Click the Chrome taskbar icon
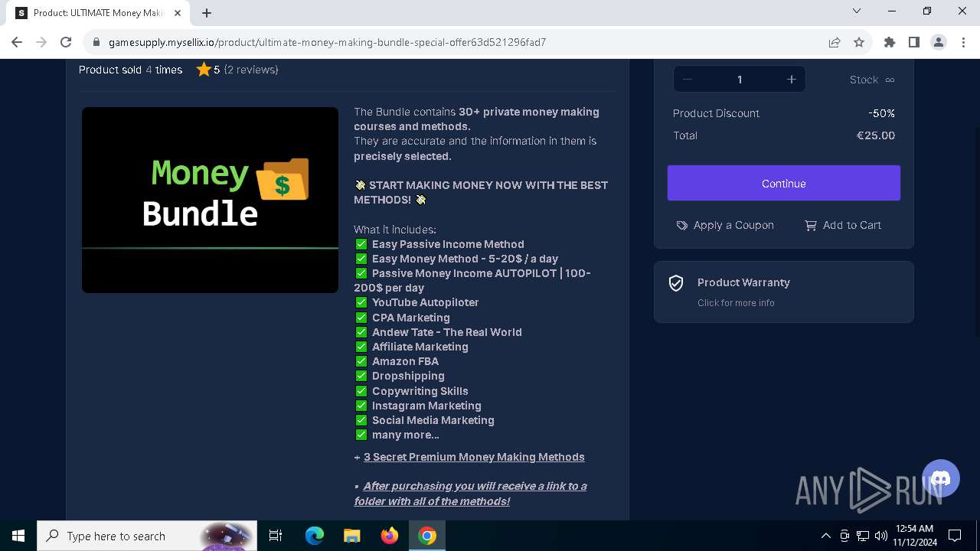980x551 pixels. [x=427, y=536]
